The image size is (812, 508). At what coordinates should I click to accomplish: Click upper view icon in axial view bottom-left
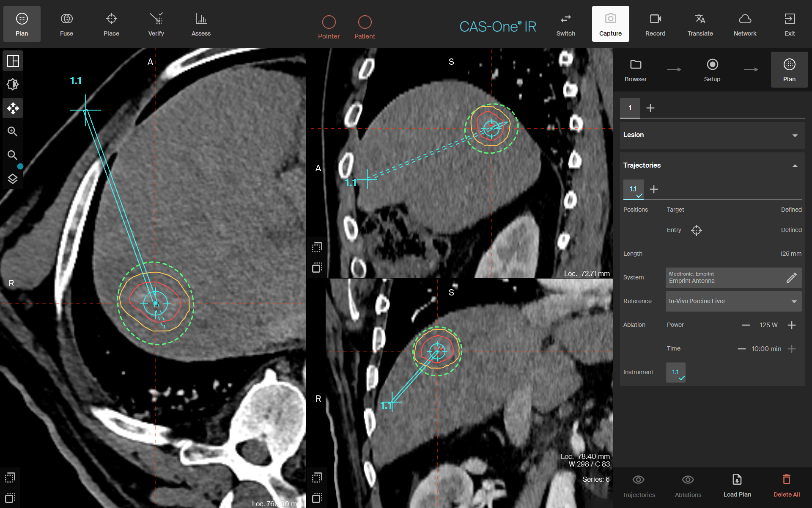pyautogui.click(x=10, y=478)
